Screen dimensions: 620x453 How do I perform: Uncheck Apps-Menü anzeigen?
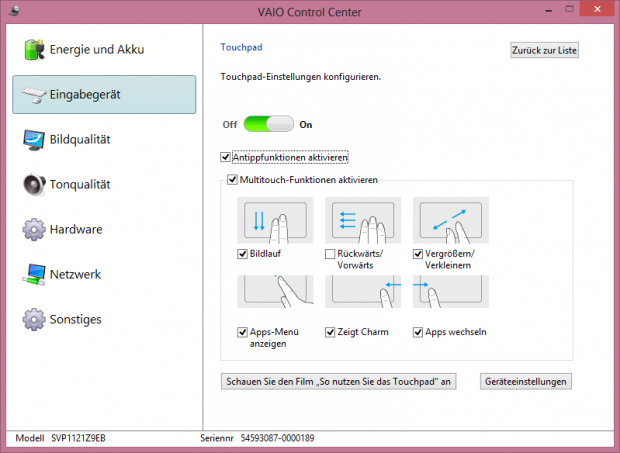pos(242,332)
